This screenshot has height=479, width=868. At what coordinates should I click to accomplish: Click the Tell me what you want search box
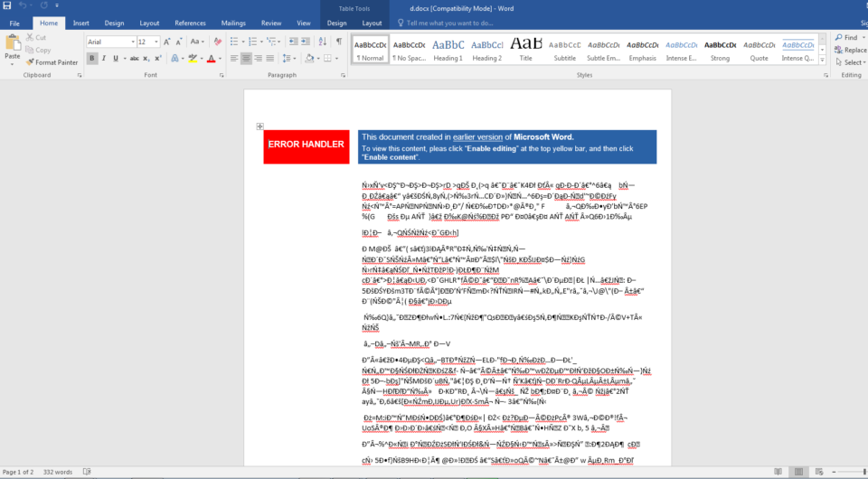click(449, 23)
